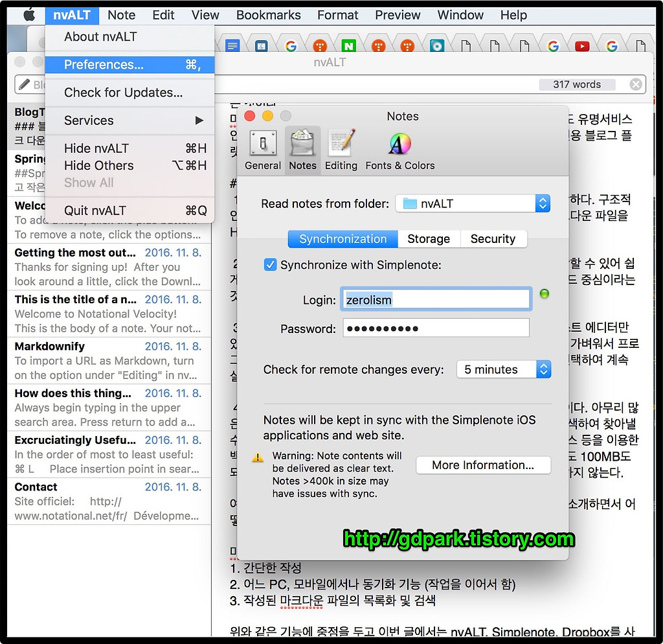Screen dimensions: 663x644
Task: Click the More Information… button
Action: (x=482, y=465)
